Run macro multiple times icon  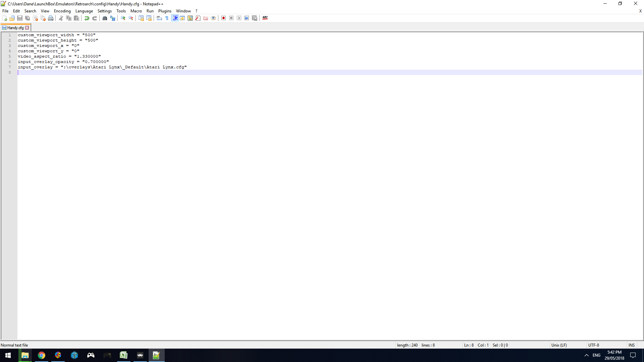247,18
